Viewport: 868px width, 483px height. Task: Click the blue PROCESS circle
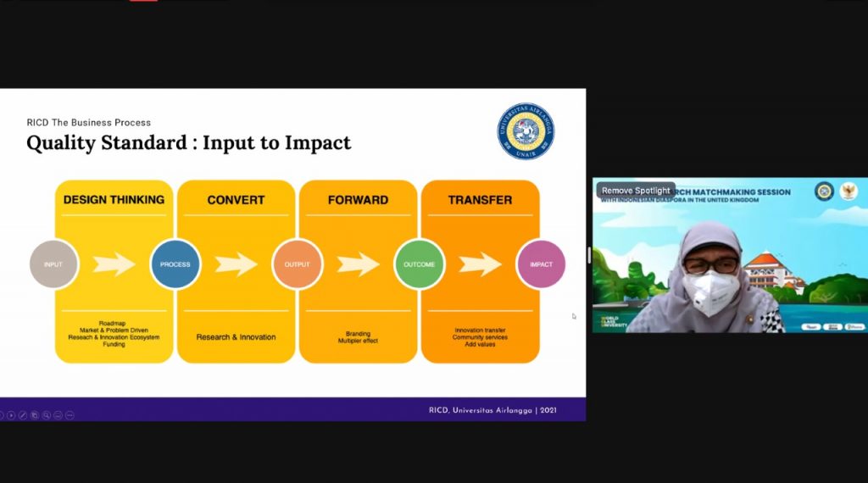[x=175, y=264]
